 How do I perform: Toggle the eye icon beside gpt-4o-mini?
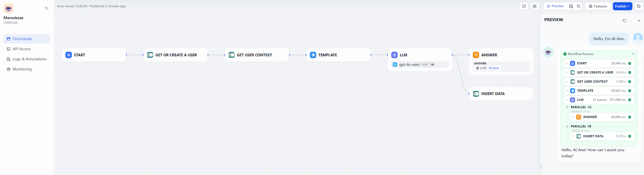(x=433, y=65)
